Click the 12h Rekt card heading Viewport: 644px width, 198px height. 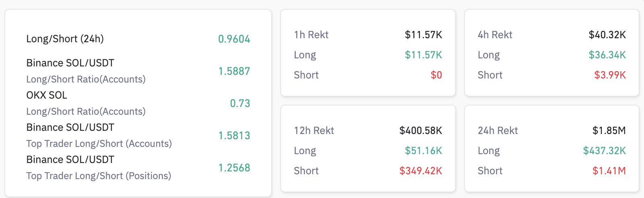pyautogui.click(x=314, y=131)
